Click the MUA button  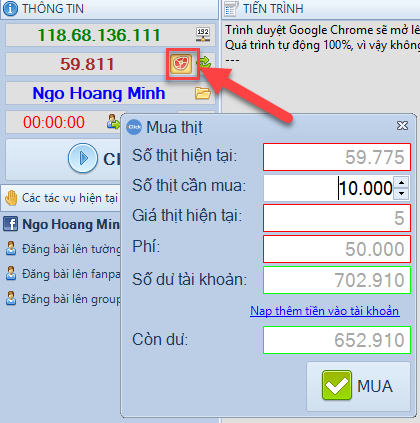click(x=358, y=386)
